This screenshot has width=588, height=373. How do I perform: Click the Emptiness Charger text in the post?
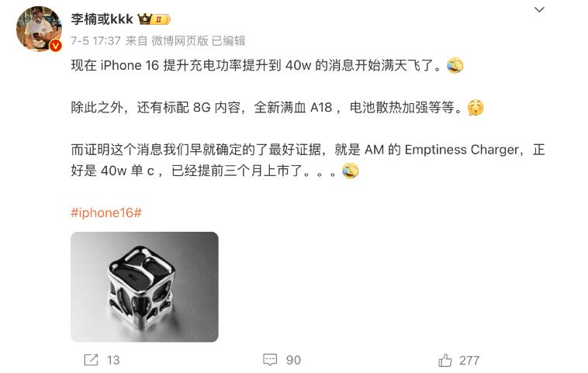(x=462, y=150)
